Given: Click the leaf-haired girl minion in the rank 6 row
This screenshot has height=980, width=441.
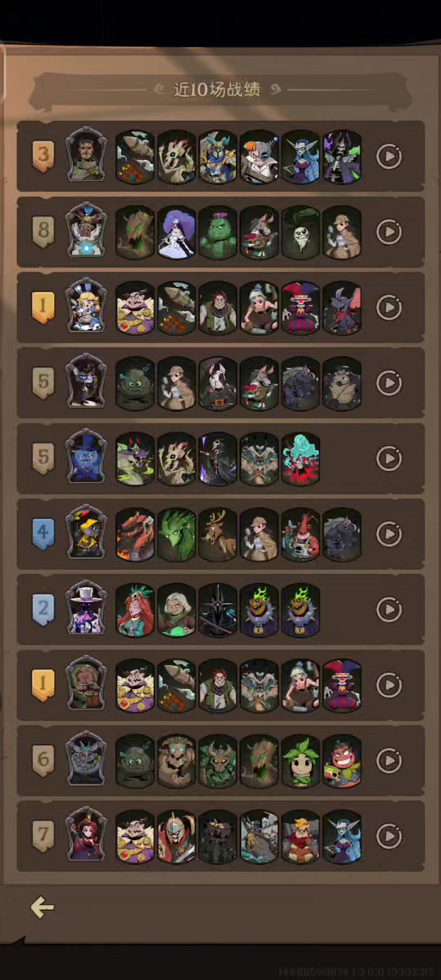Looking at the screenshot, I should 301,760.
